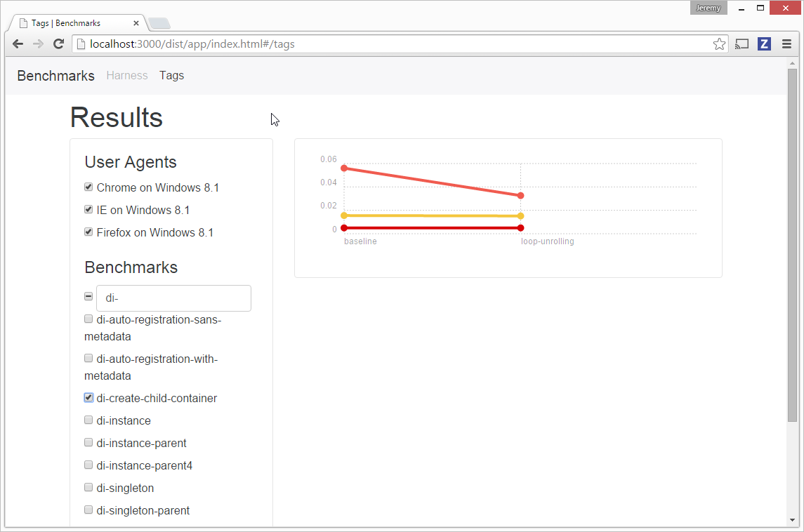Click the dark red line's loop-unrolling data point
Viewport: 804px width, 532px height.
coord(520,228)
